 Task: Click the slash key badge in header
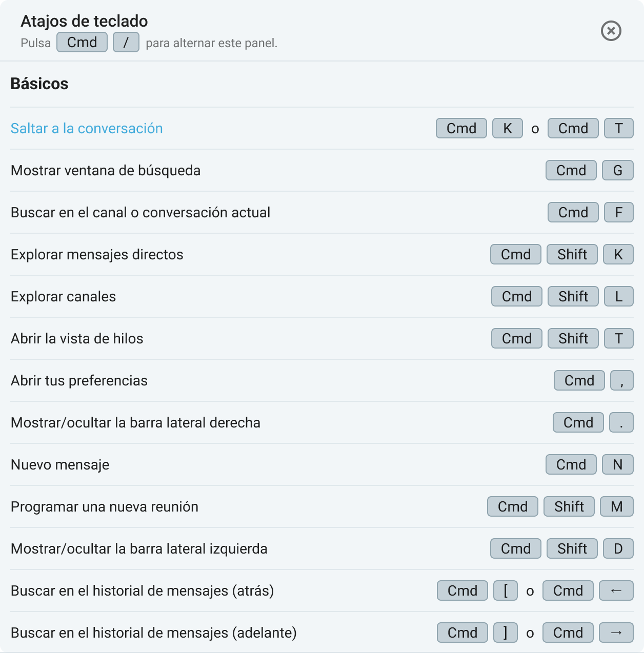[x=126, y=42]
